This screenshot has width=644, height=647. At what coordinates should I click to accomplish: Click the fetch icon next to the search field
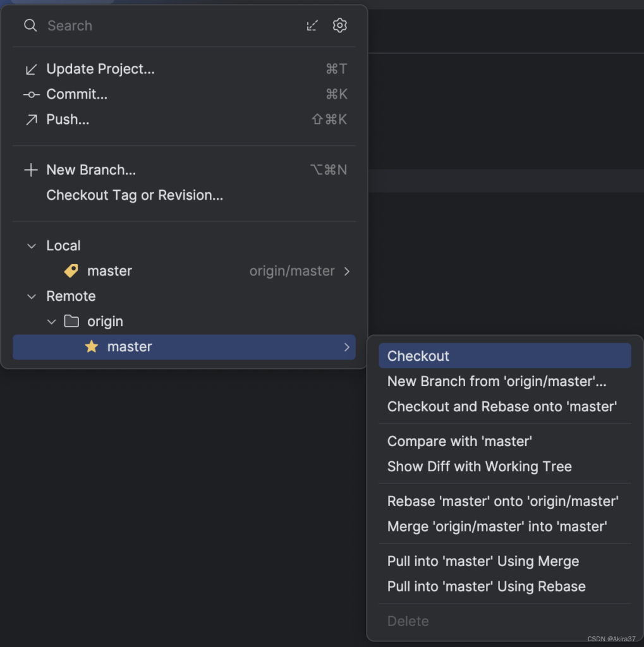pyautogui.click(x=312, y=25)
